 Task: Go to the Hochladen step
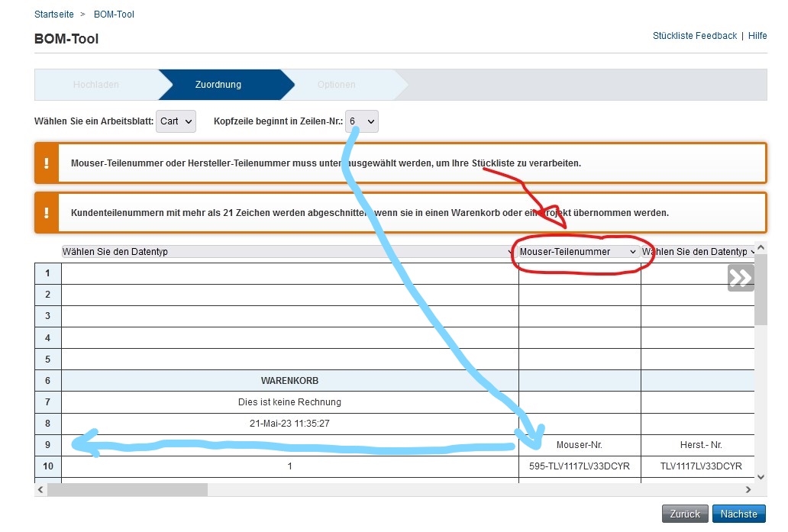[96, 85]
